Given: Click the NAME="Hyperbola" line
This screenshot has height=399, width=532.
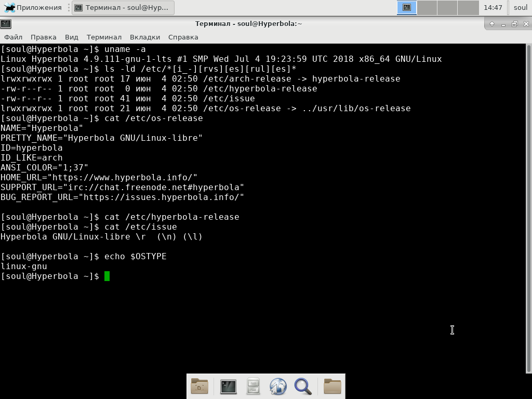Looking at the screenshot, I should [42, 128].
